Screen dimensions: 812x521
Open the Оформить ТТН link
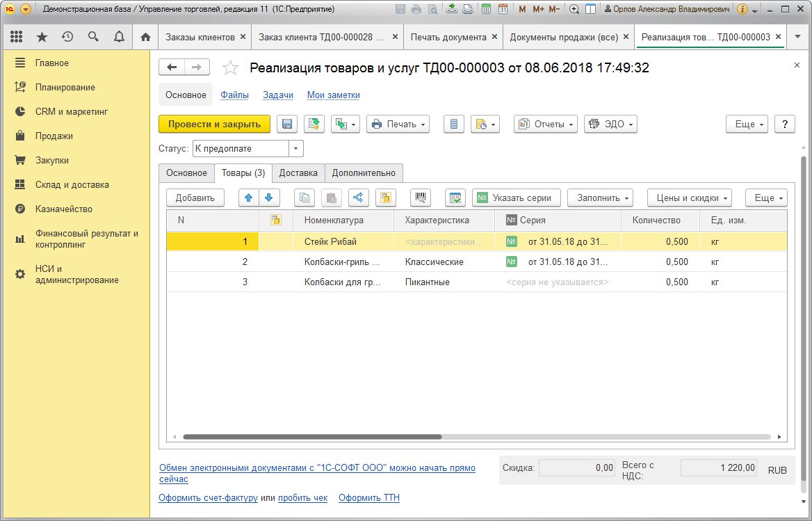(369, 497)
